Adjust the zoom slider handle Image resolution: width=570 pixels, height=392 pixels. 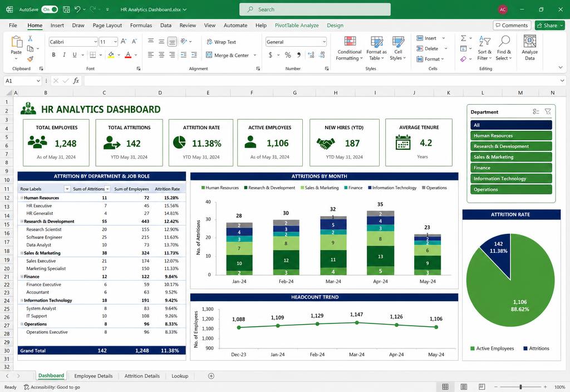tap(520, 387)
